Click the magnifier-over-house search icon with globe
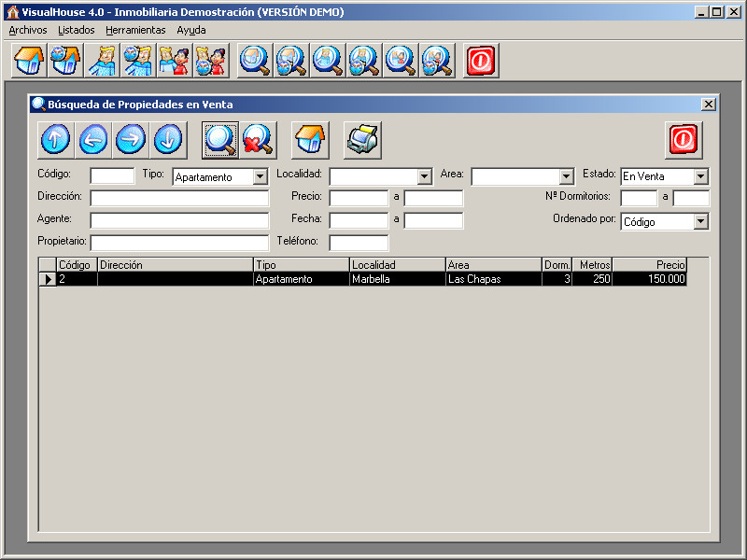This screenshot has width=747, height=560. (291, 61)
